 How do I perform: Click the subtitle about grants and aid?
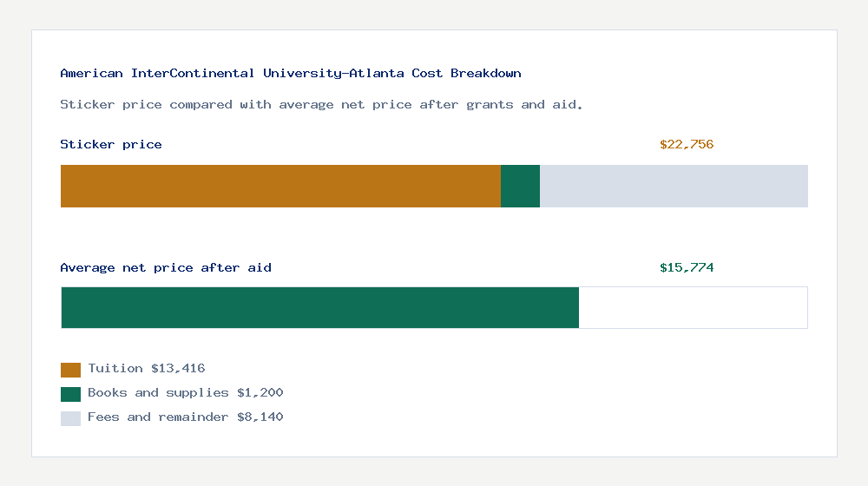click(x=321, y=105)
